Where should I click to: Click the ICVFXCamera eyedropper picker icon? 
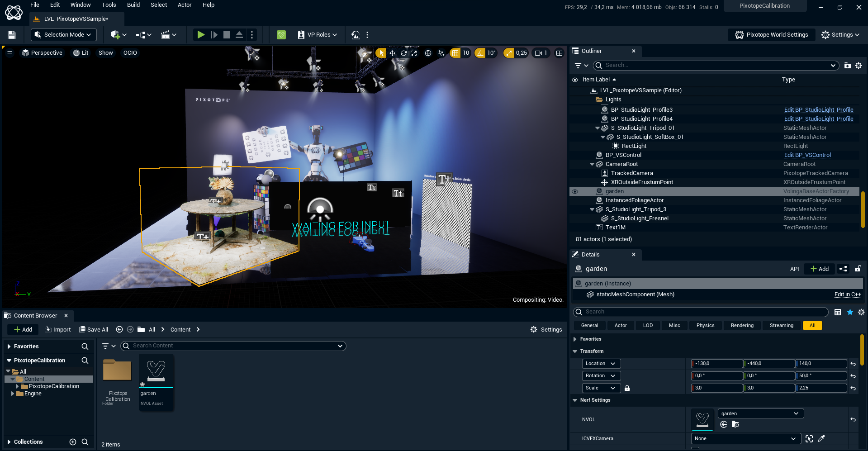point(821,438)
